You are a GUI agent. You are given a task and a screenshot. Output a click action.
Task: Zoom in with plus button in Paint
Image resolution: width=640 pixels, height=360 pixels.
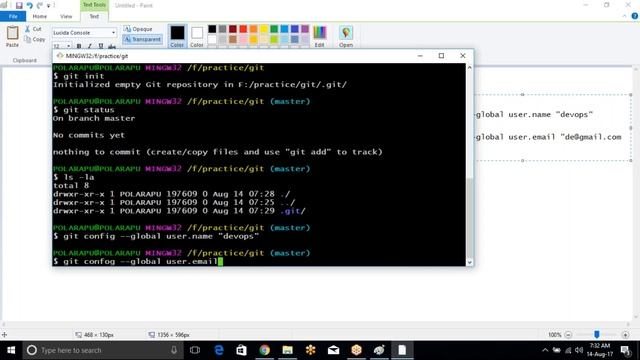625,335
